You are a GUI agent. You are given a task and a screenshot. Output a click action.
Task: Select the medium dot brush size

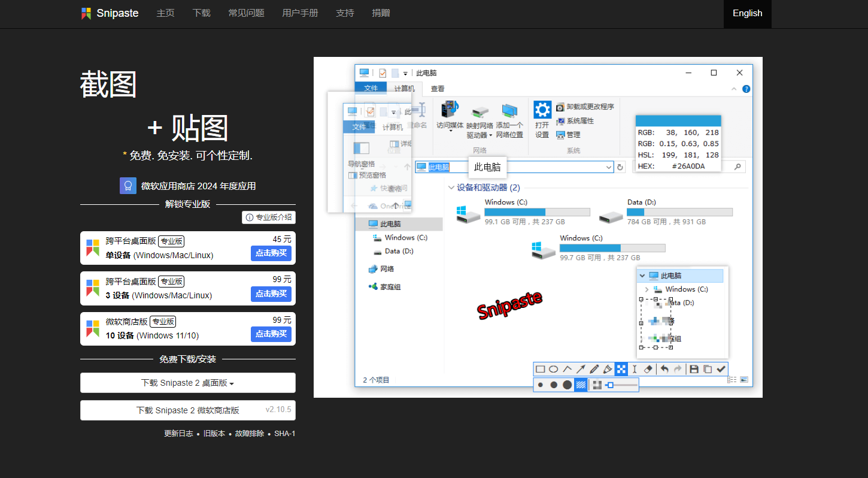[x=554, y=385]
